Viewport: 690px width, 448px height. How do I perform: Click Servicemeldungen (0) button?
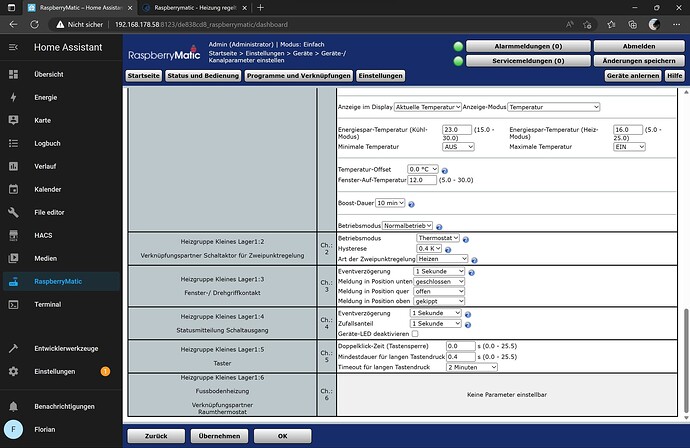click(x=528, y=61)
